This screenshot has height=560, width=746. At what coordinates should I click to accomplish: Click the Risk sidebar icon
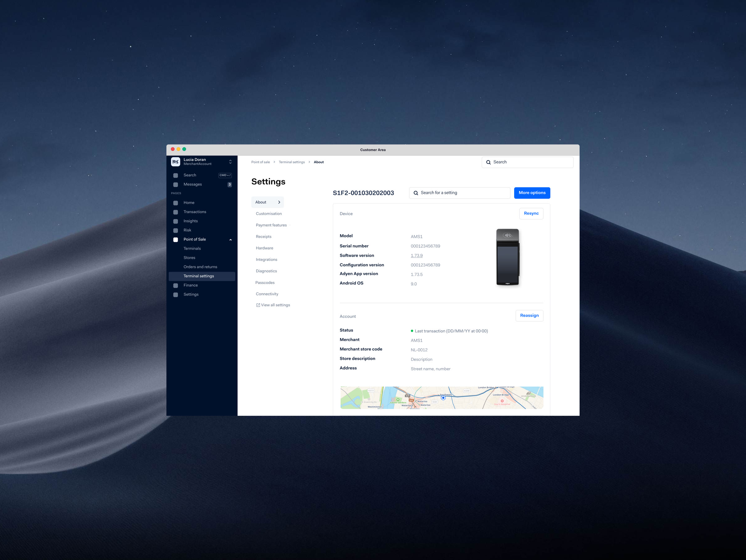point(176,230)
